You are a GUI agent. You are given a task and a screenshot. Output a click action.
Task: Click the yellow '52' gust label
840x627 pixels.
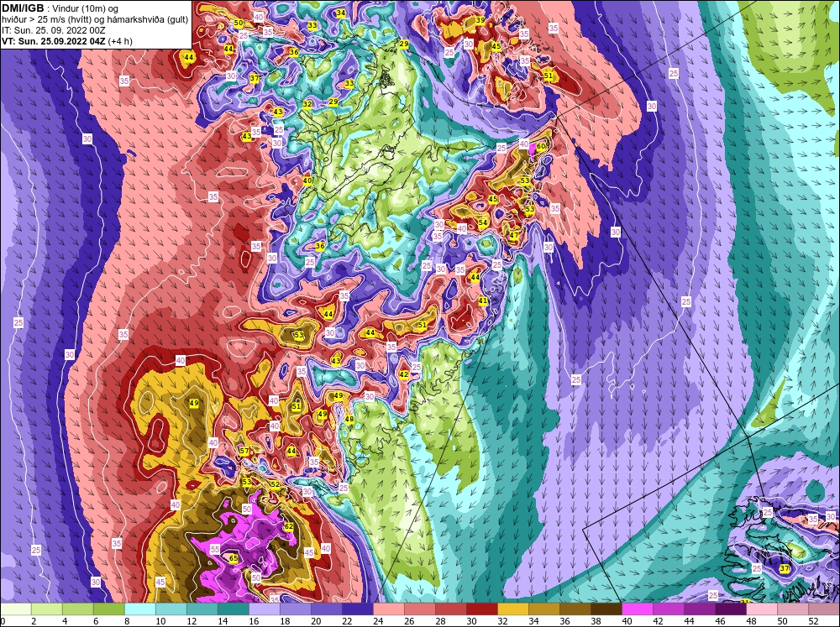click(x=276, y=484)
